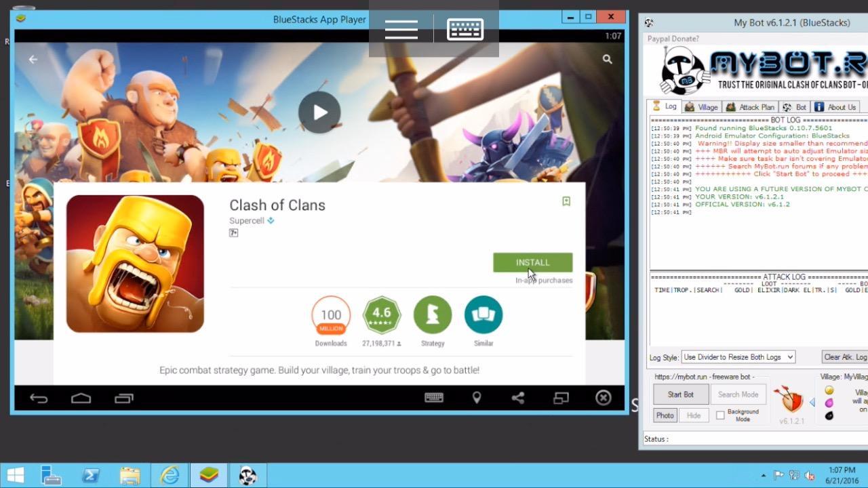Click elixir resource icon in village panel
The width and height of the screenshot is (868, 488).
(829, 403)
